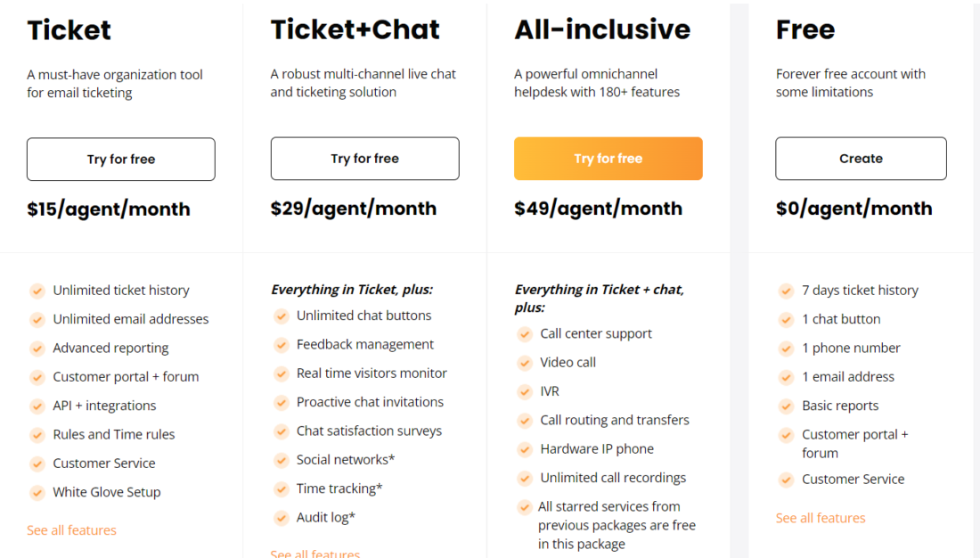Click the orange Try for free button
The width and height of the screenshot is (980, 558).
[x=608, y=159]
